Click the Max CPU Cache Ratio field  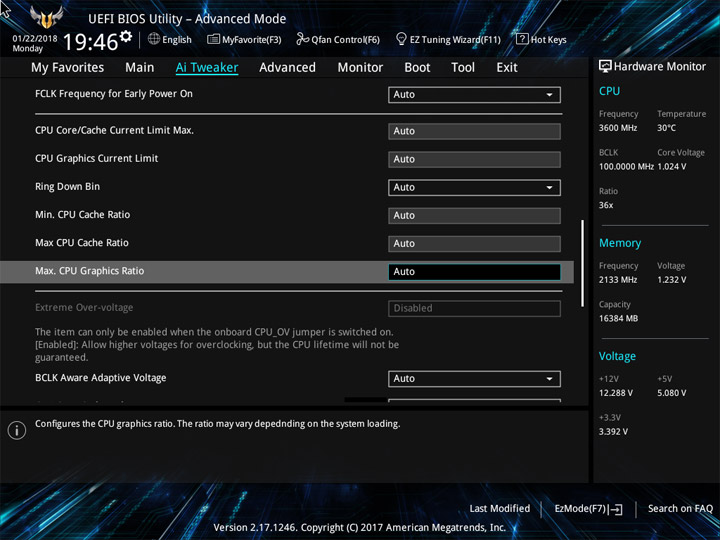pyautogui.click(x=474, y=244)
